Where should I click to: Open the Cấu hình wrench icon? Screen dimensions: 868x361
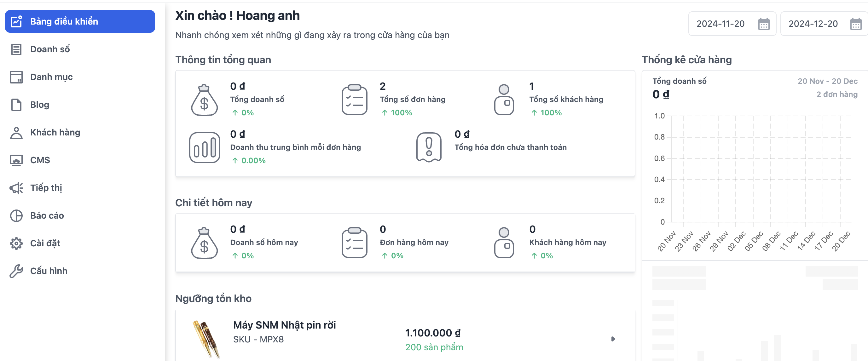click(16, 271)
